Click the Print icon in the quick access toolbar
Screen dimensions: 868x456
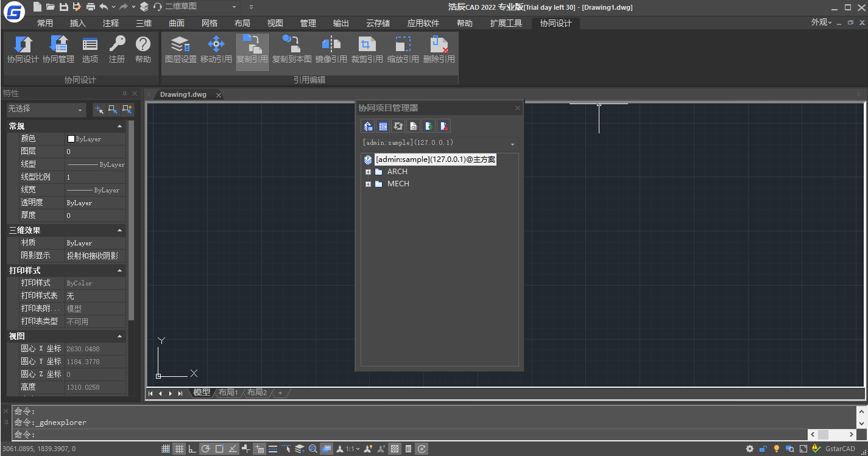coord(90,7)
